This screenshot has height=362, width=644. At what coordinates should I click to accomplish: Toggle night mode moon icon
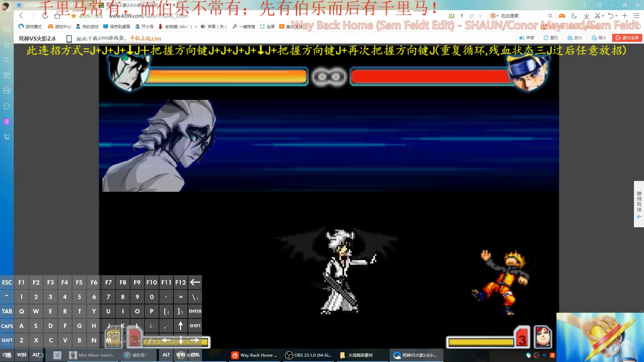click(x=574, y=16)
